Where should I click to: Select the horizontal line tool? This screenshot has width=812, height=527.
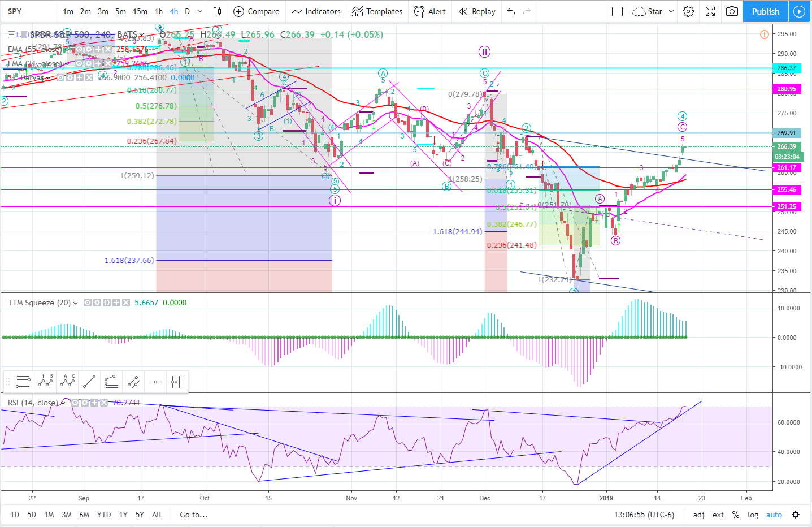coord(155,382)
